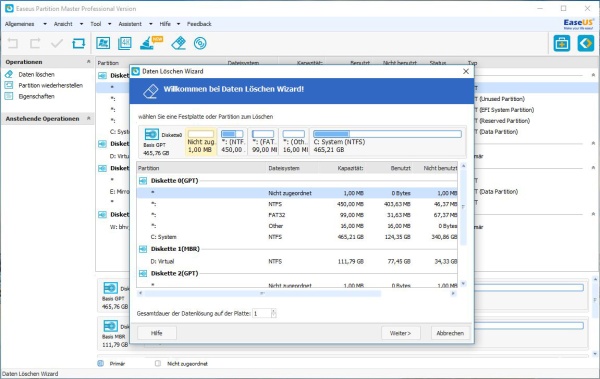Open the Ansicht menu
This screenshot has height=379, width=600.
point(63,24)
